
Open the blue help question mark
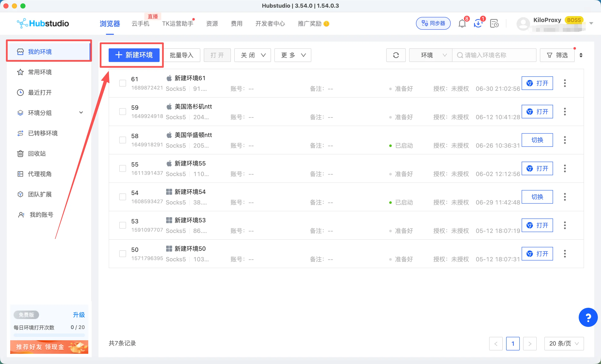click(x=588, y=317)
